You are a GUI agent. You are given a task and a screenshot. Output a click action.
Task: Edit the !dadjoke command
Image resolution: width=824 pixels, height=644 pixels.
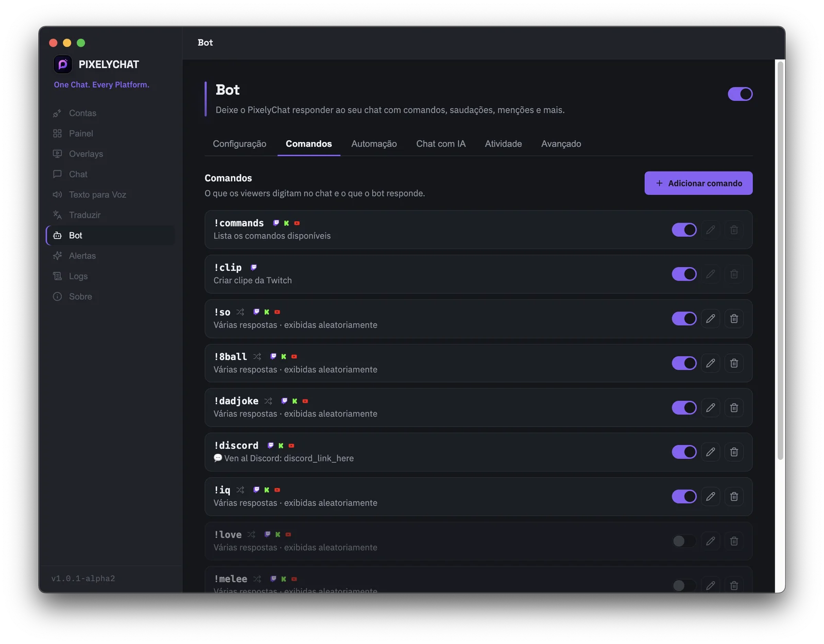(x=710, y=408)
